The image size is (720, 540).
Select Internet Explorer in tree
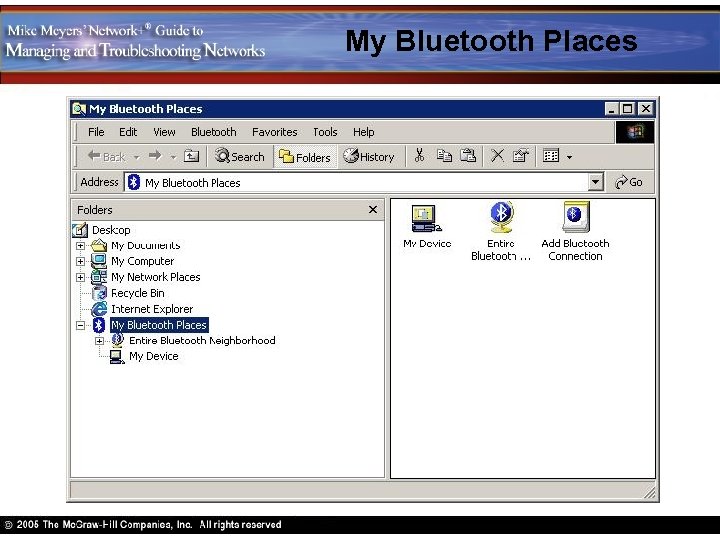click(152, 309)
